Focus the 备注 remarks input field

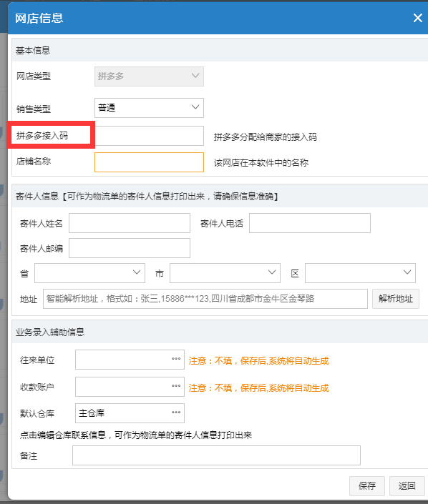(x=216, y=455)
